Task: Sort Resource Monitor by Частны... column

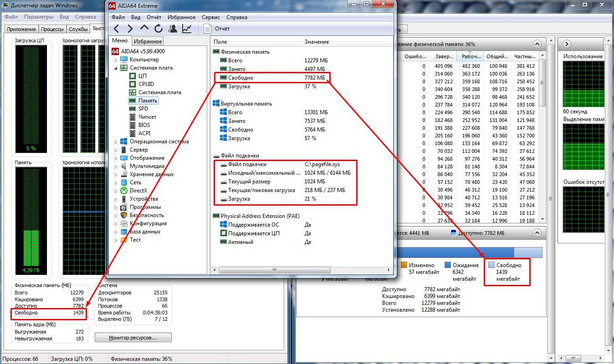Action: tap(524, 56)
